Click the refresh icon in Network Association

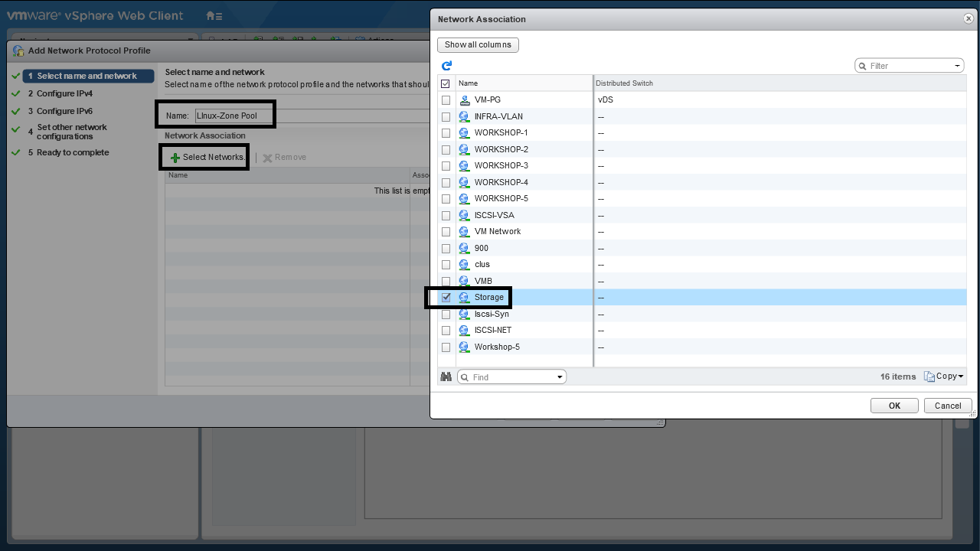click(x=446, y=66)
